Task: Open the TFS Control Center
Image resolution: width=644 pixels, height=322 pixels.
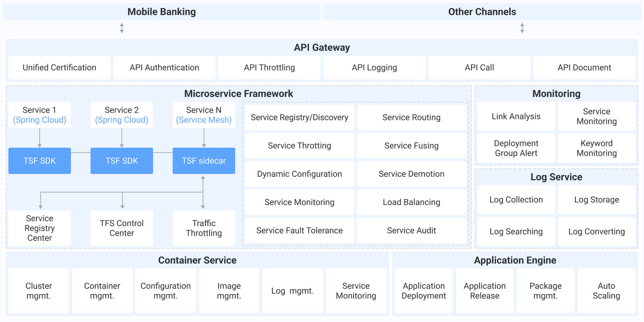Action: [121, 228]
